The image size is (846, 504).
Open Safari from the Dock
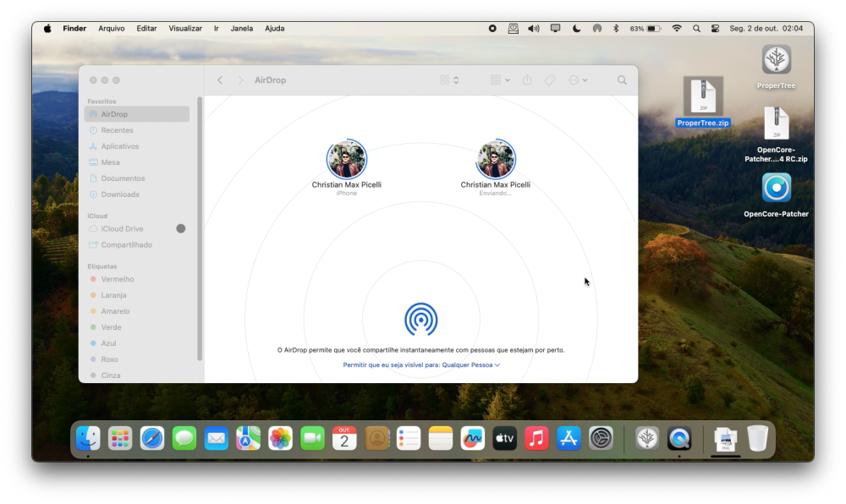[152, 438]
